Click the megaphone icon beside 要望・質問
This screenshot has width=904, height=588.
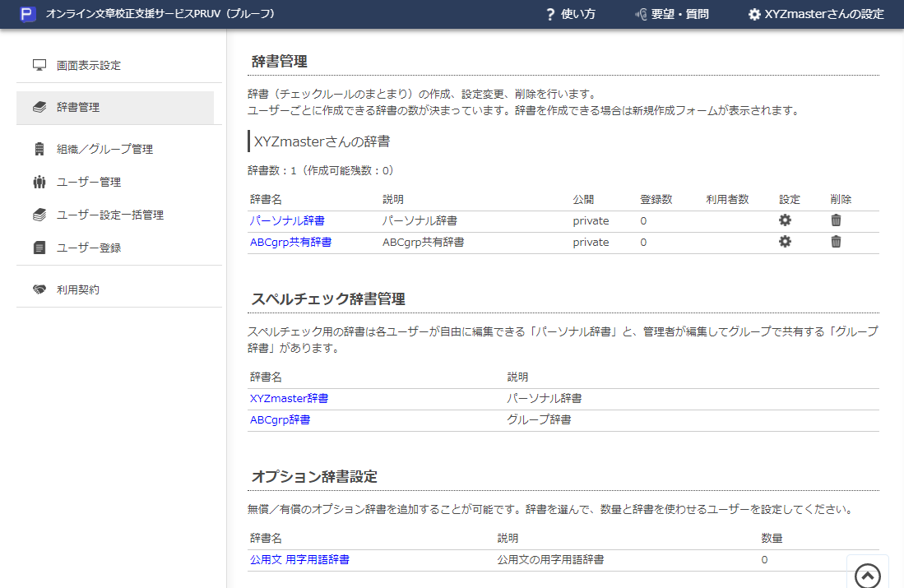coord(640,14)
